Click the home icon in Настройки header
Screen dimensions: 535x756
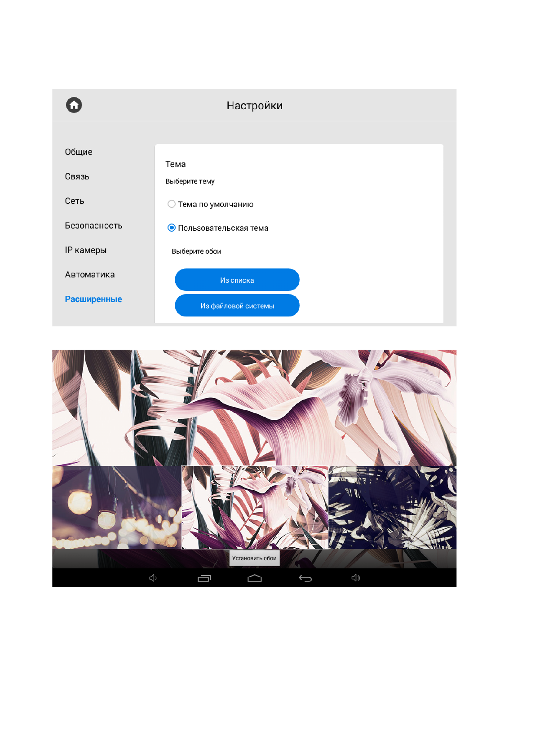(x=74, y=105)
